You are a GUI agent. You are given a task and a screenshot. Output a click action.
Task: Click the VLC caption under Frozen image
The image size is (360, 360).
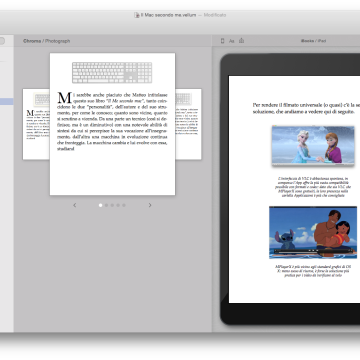coord(313,187)
